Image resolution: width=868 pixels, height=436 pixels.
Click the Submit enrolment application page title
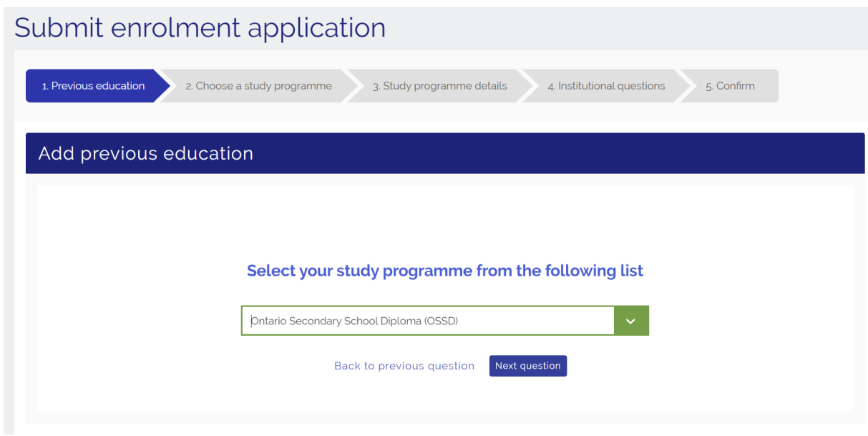pyautogui.click(x=200, y=28)
